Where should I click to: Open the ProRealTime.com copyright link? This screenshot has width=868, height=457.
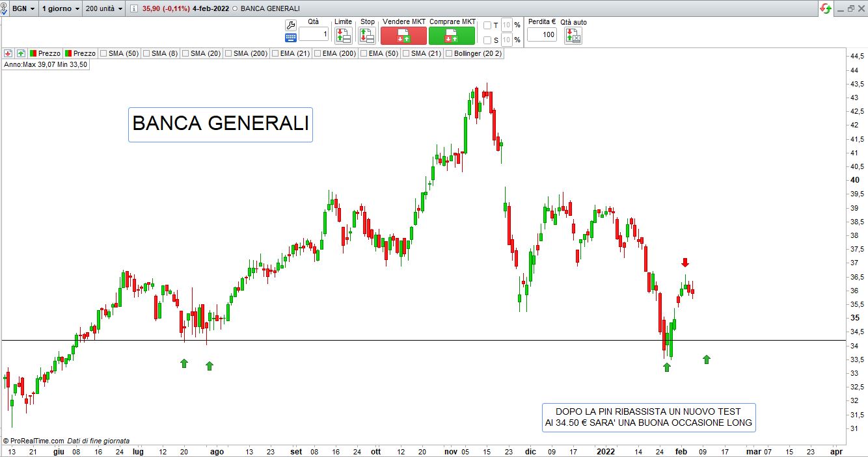tap(33, 441)
